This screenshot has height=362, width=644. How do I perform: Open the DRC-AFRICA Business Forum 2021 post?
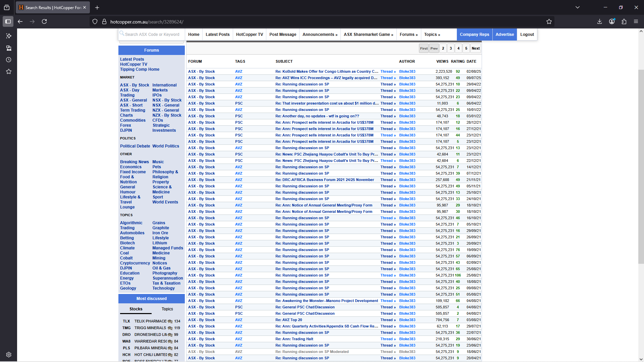coord(324,180)
